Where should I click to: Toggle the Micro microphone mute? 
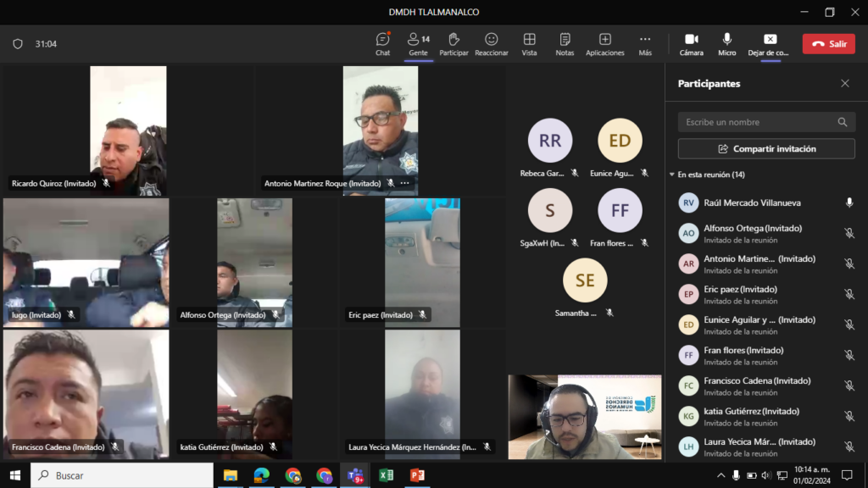coord(726,44)
